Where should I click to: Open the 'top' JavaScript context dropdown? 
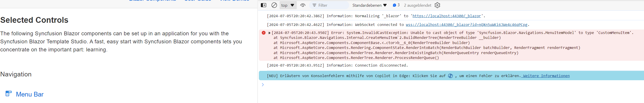pyautogui.click(x=288, y=5)
